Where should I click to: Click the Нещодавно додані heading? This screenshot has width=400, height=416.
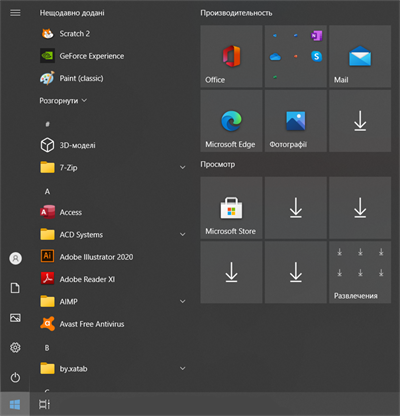[x=72, y=13]
